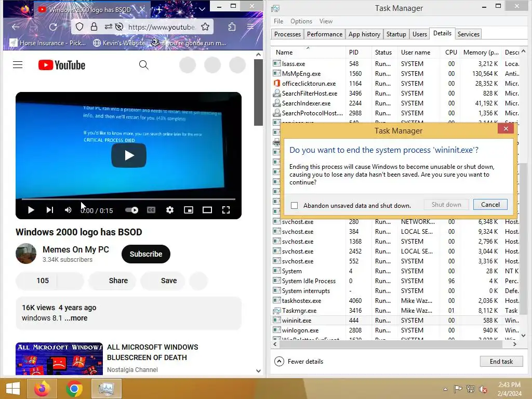Open Firefox application hamburger menu

pos(250,27)
